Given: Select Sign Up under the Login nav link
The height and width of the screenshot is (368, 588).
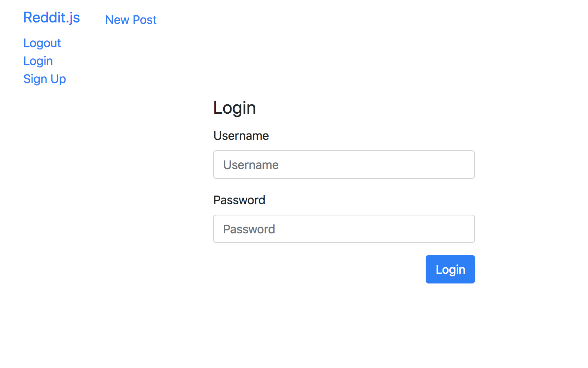Looking at the screenshot, I should pos(45,79).
